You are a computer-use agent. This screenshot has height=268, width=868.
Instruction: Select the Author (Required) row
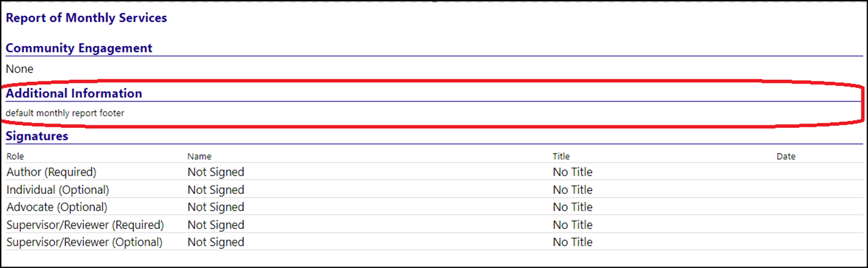[x=434, y=172]
